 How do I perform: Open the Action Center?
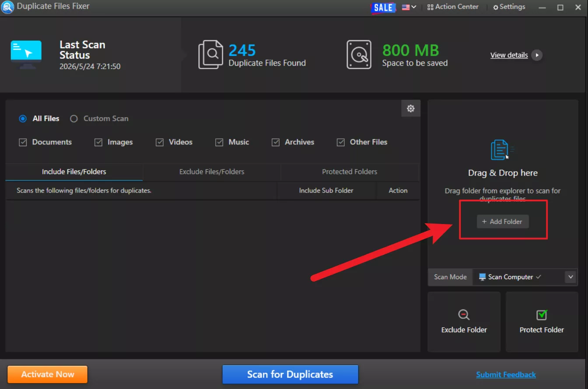[x=453, y=7]
